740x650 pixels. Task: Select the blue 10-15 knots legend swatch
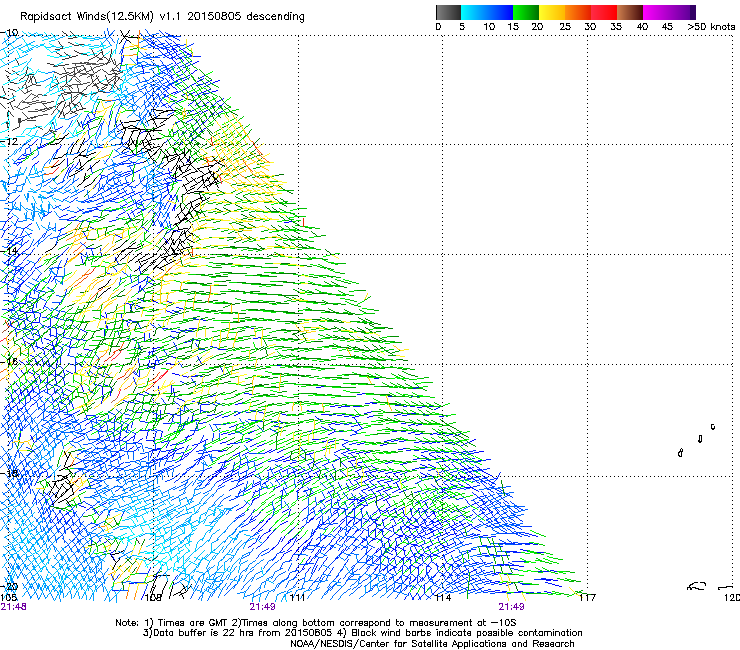(x=500, y=12)
